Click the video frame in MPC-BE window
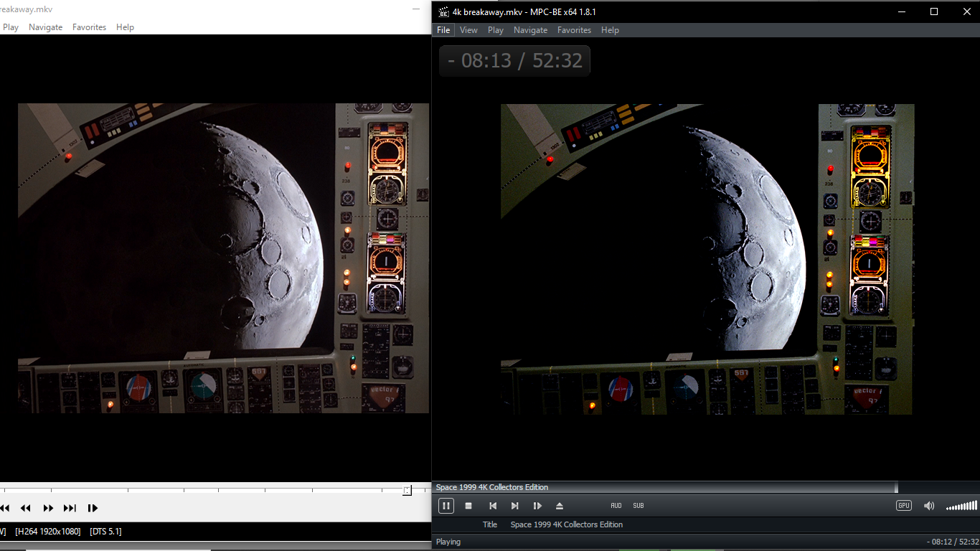This screenshot has height=551, width=980. (x=707, y=259)
